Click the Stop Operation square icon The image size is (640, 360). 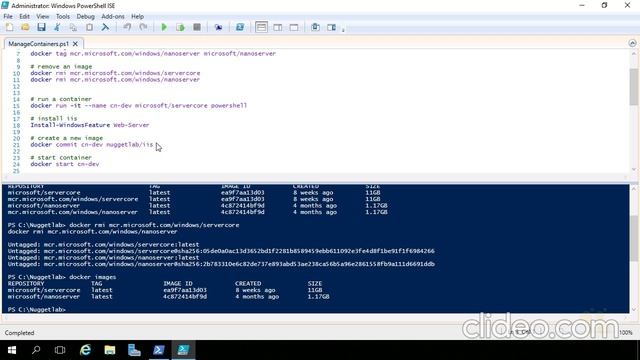(x=197, y=27)
